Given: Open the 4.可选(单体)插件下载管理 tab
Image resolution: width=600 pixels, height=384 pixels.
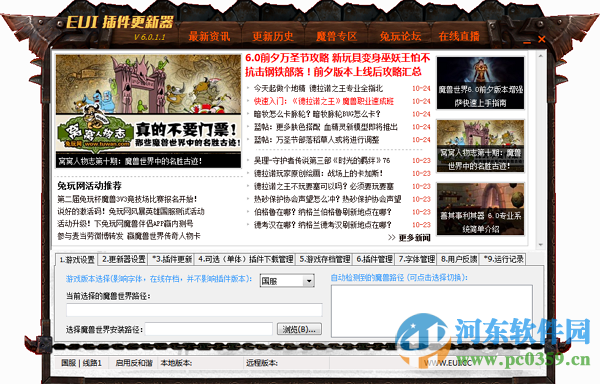Looking at the screenshot, I should pyautogui.click(x=246, y=259).
